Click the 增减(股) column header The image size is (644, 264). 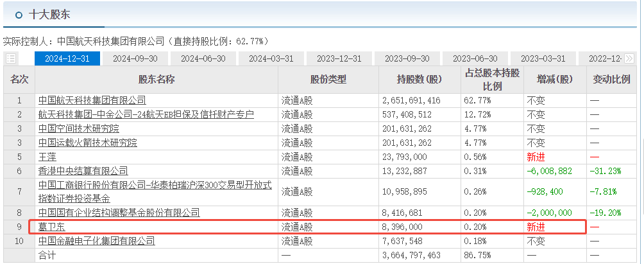555,80
